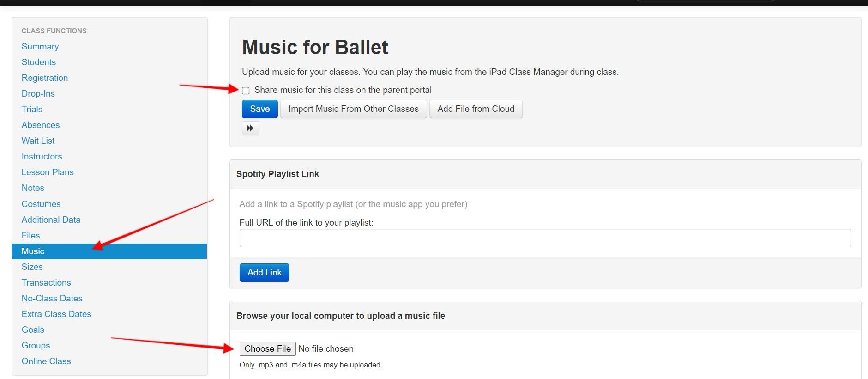View Transactions for this class
868x379 pixels.
(x=46, y=283)
